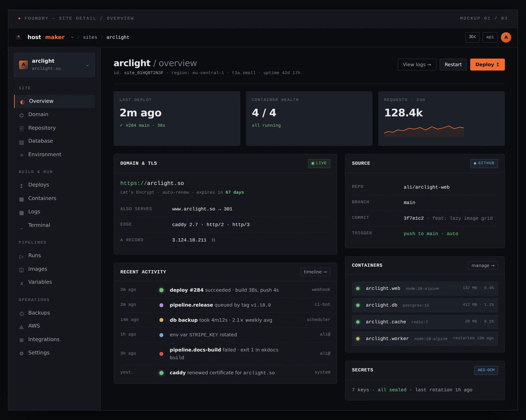Select the arclight.db container row

click(425, 305)
